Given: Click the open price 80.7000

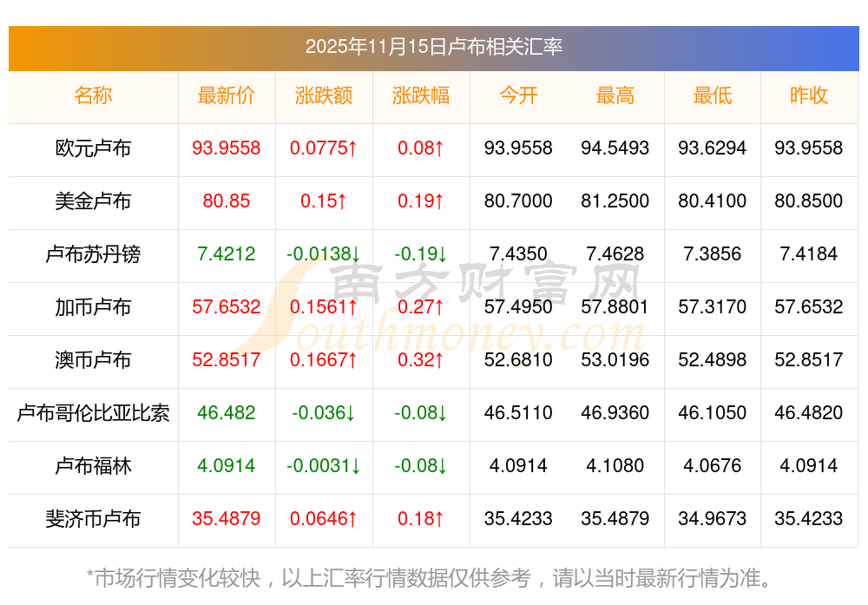Looking at the screenshot, I should [x=518, y=201].
